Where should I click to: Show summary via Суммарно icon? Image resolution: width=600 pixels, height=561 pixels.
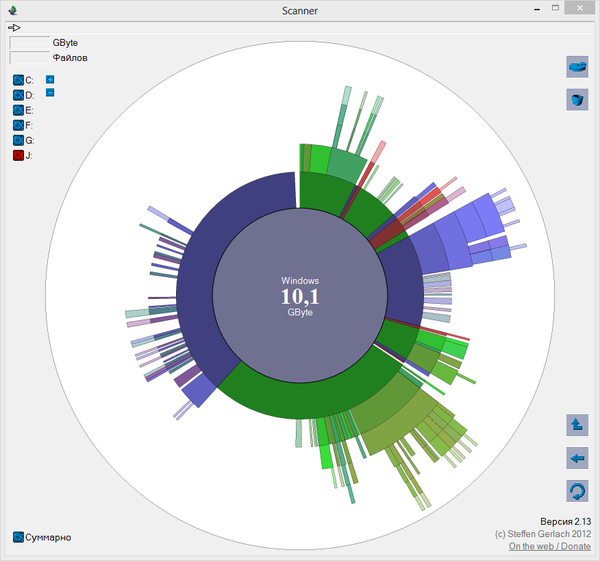[x=18, y=537]
